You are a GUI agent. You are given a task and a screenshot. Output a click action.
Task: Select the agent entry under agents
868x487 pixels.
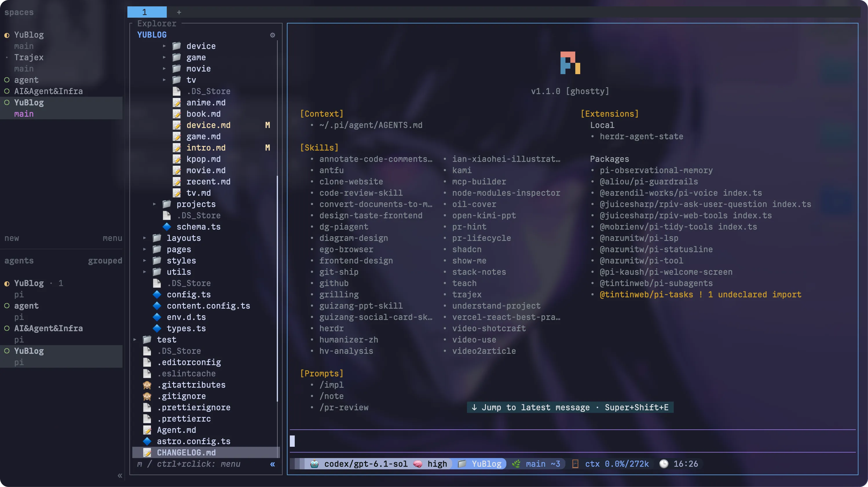(26, 306)
